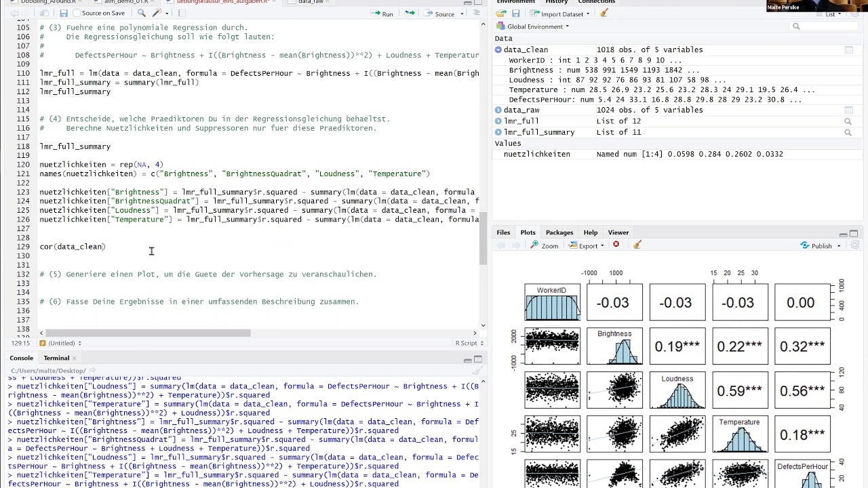The height and width of the screenshot is (488, 868).
Task: Maximize the source editor pane
Action: (478, 3)
